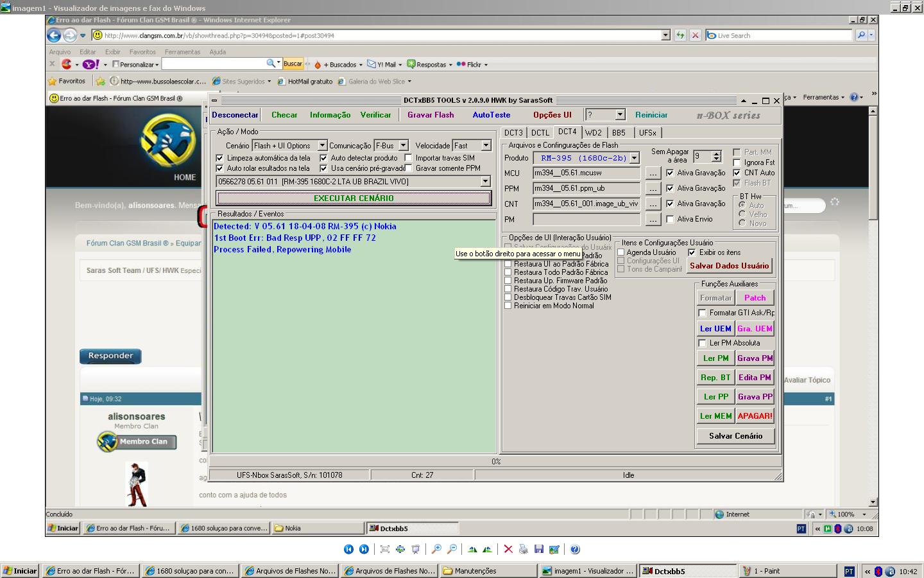The height and width of the screenshot is (578, 924).
Task: Open the Iniciar start button on the bottom taskbar
Action: (x=20, y=571)
